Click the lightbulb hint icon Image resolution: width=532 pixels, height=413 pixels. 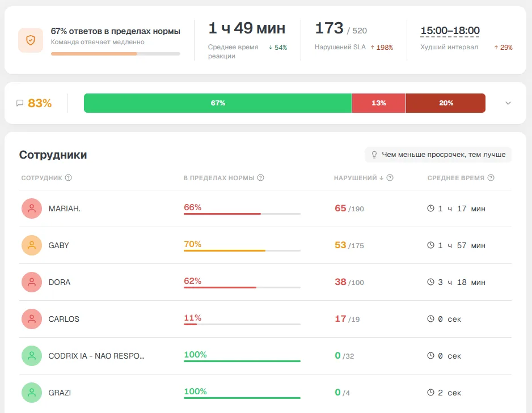click(374, 155)
